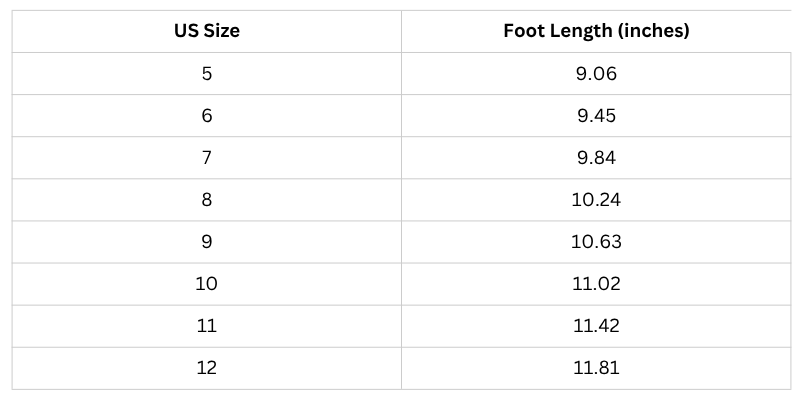Click the word inches in the header
Viewport: 800px width, 400px height.
point(653,31)
